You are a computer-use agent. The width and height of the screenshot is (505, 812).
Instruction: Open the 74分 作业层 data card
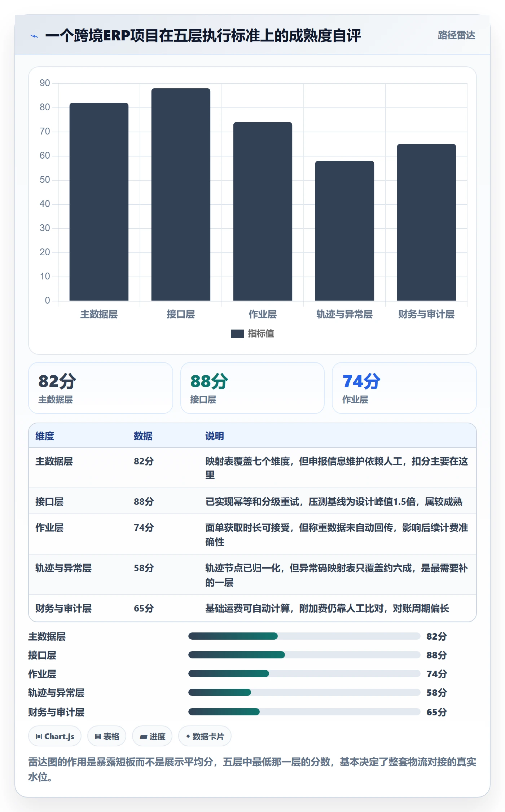(404, 388)
